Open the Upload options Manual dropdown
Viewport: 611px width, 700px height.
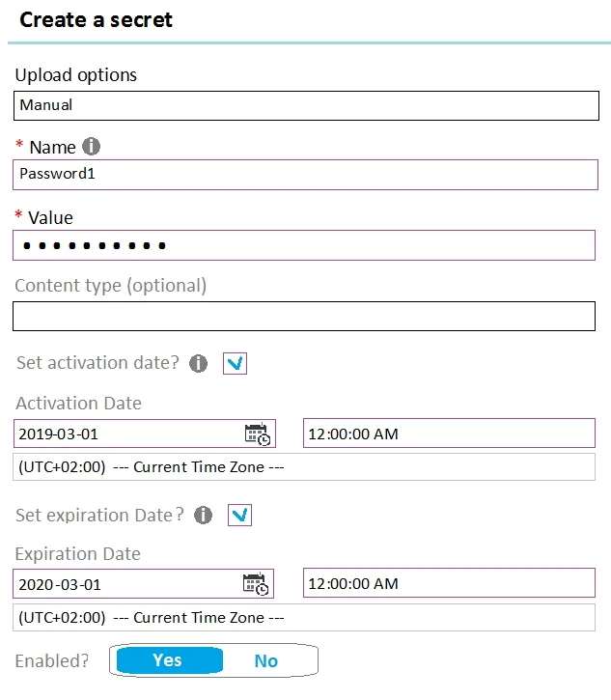pos(306,106)
